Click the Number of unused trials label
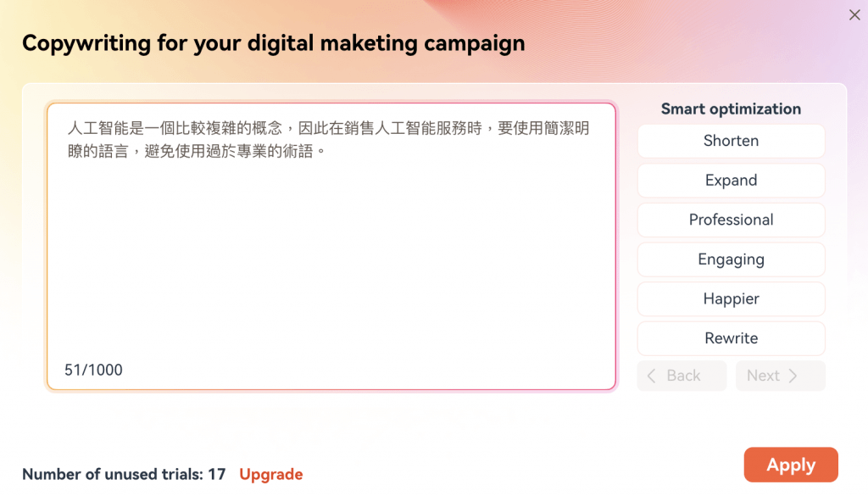The height and width of the screenshot is (496, 868). coord(124,475)
